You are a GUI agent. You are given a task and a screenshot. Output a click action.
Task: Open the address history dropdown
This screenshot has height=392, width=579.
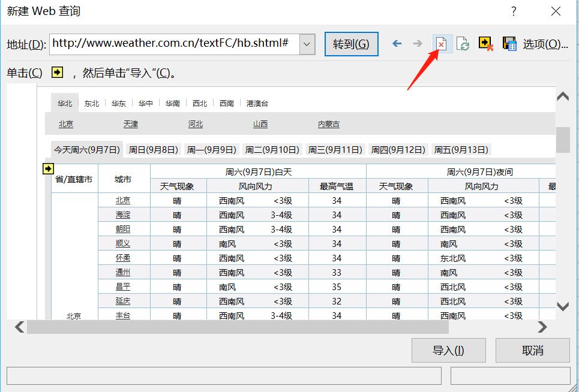[306, 44]
